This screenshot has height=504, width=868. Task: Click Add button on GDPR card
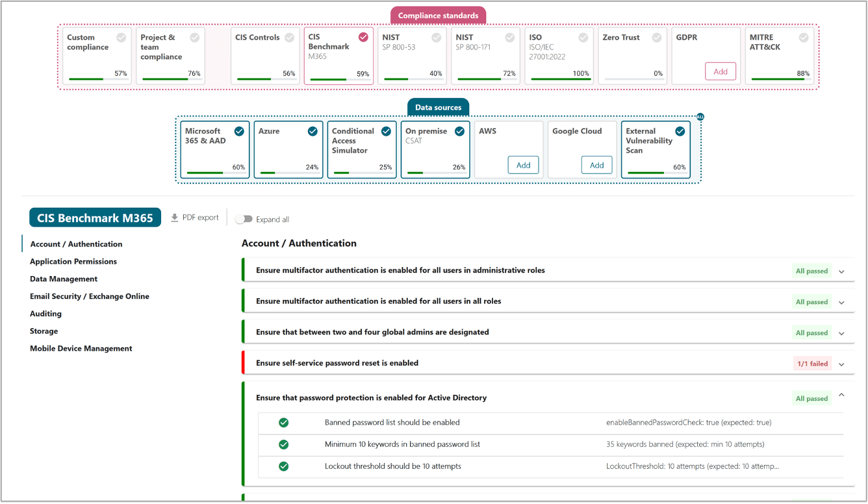coord(721,71)
